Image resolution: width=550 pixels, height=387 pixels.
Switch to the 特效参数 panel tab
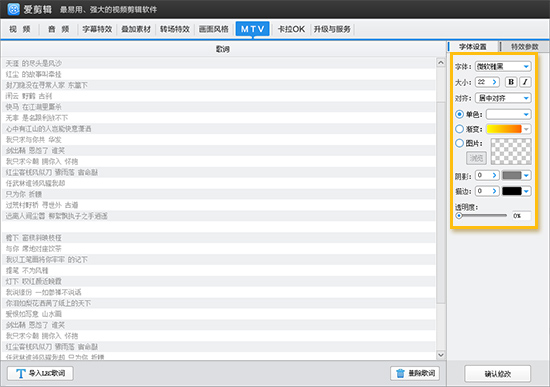tap(524, 47)
